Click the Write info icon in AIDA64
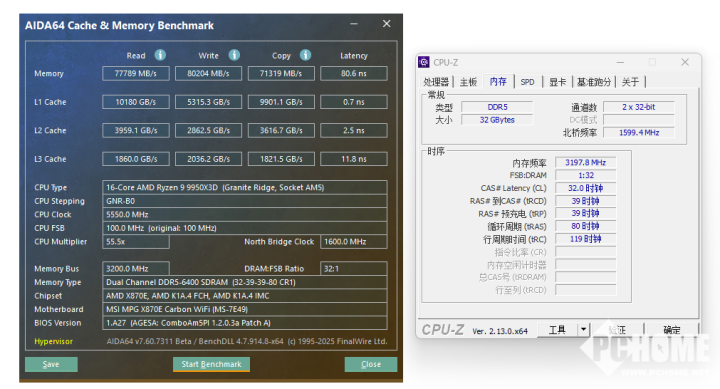Image resolution: width=720 pixels, height=389 pixels. point(234,55)
